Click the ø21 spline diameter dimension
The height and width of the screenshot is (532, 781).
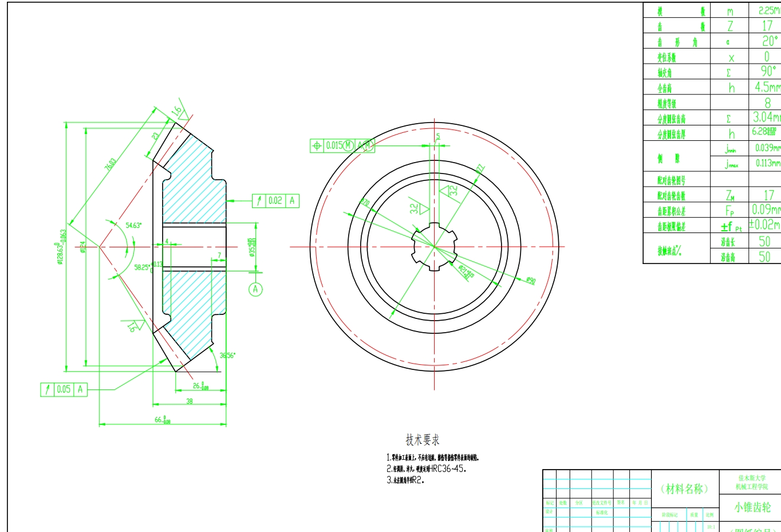click(x=466, y=271)
